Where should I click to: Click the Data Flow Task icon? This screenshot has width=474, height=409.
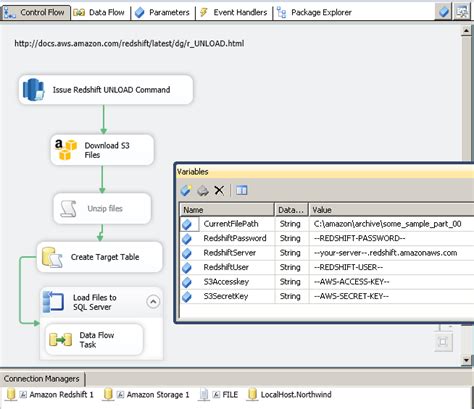tap(60, 340)
